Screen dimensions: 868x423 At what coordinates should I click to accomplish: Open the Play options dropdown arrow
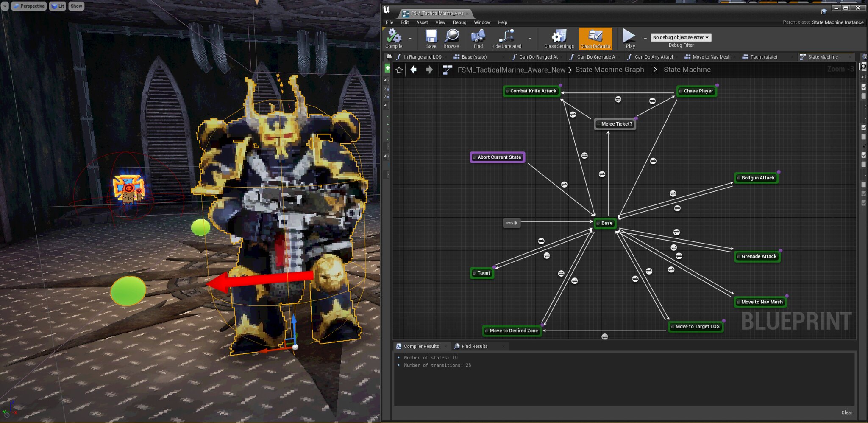tap(645, 39)
